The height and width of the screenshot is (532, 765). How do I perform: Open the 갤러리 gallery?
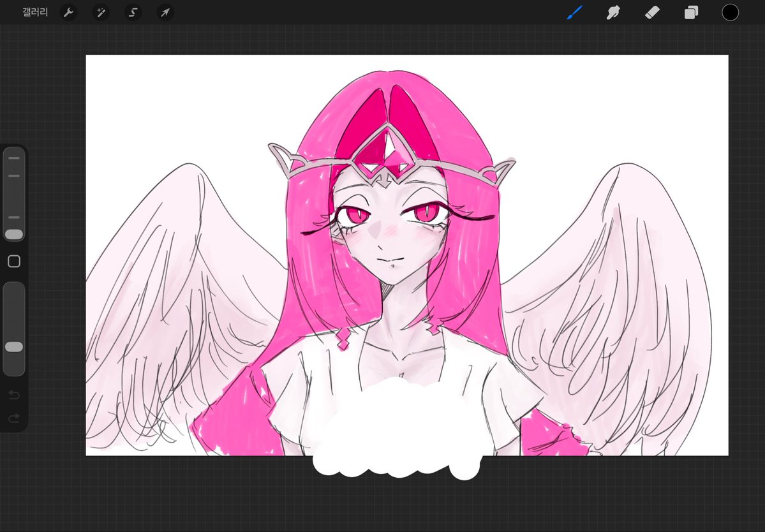[x=35, y=12]
